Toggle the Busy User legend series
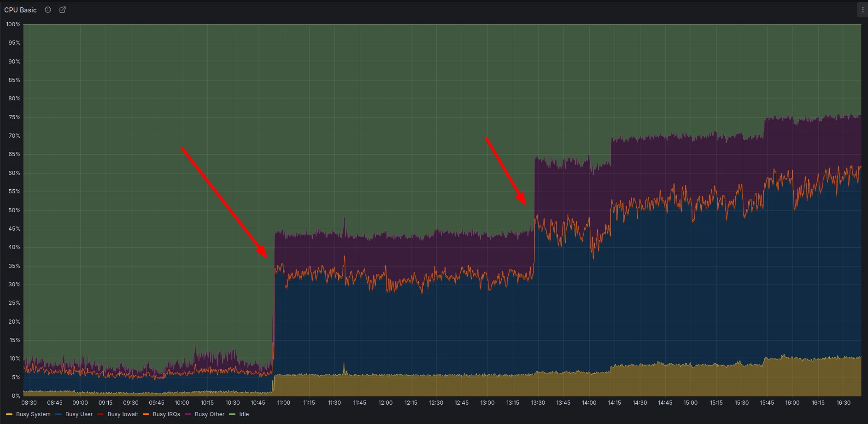868x424 pixels. point(79,414)
